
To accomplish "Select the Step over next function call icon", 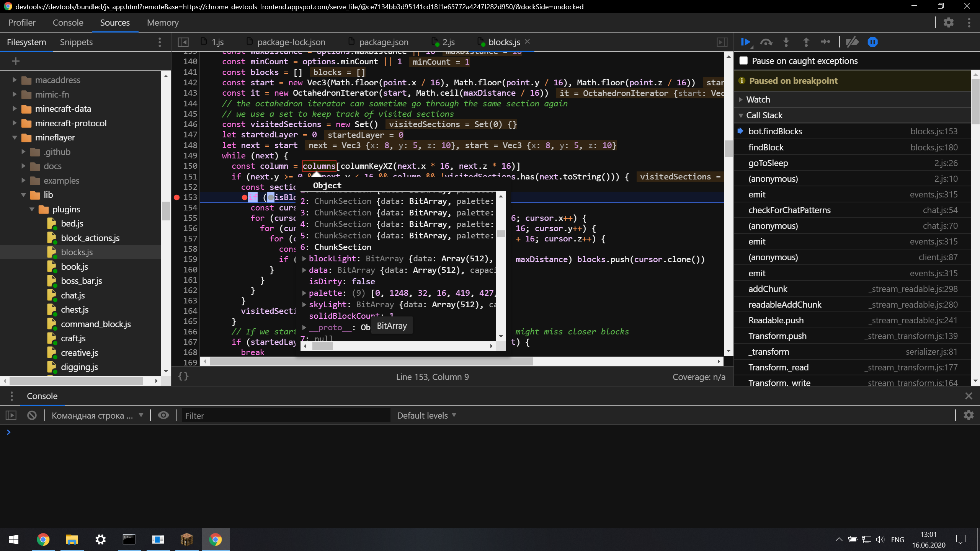I will click(766, 42).
